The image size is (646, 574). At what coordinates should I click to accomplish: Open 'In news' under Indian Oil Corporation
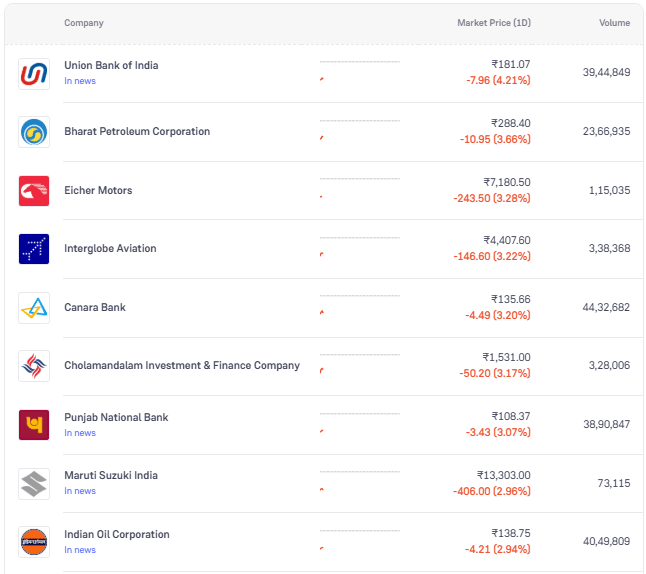pos(80,550)
